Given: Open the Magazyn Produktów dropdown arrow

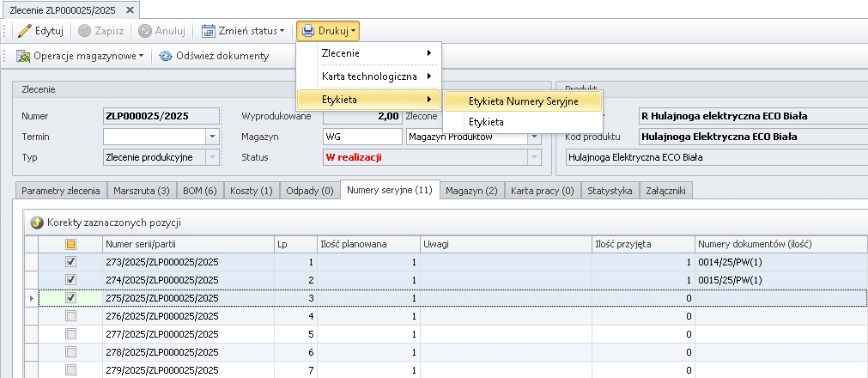Looking at the screenshot, I should pos(534,137).
